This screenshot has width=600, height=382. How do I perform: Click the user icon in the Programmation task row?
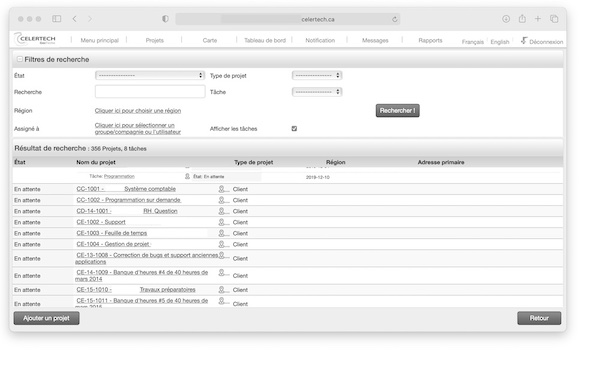point(188,176)
